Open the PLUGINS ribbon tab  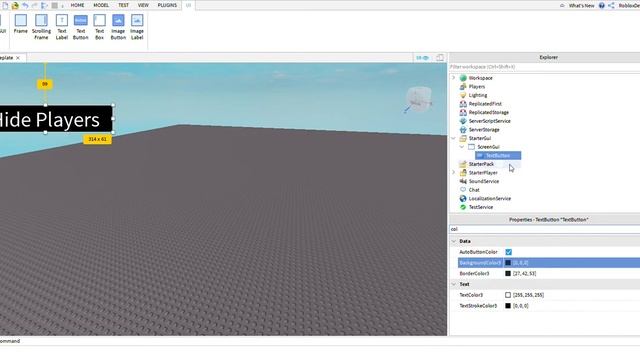tap(167, 5)
